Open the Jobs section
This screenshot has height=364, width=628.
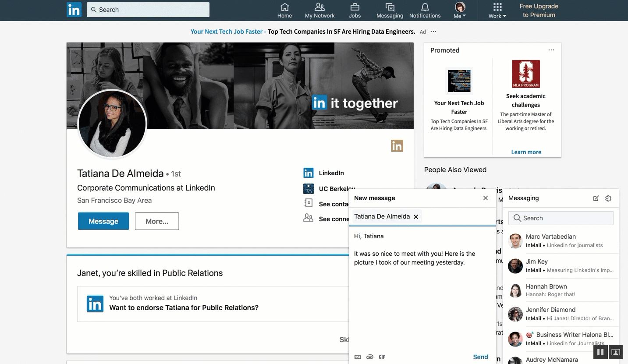coord(355,11)
